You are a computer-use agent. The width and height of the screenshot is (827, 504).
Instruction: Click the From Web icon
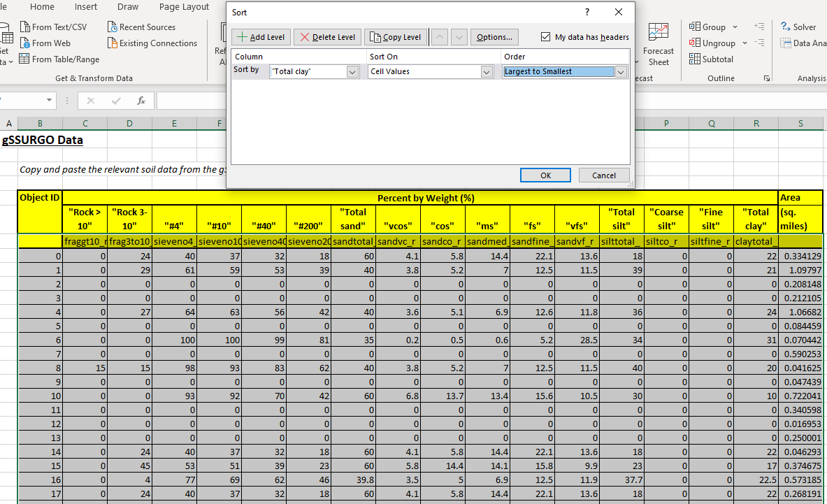(x=25, y=43)
